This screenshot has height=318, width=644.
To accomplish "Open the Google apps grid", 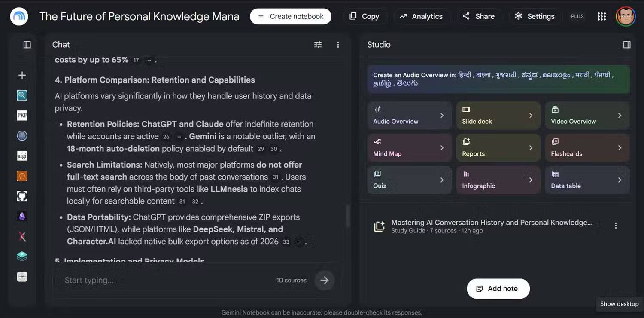I will [601, 16].
